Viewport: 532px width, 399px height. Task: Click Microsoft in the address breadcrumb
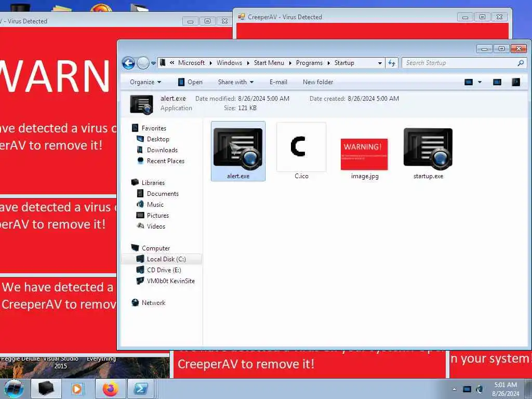(191, 63)
